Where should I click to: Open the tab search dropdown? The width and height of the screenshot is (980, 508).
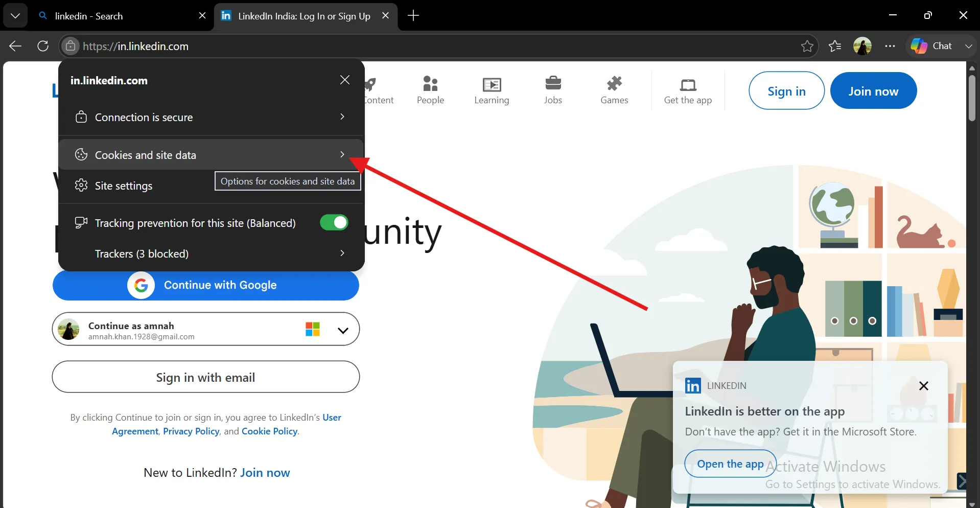(15, 16)
